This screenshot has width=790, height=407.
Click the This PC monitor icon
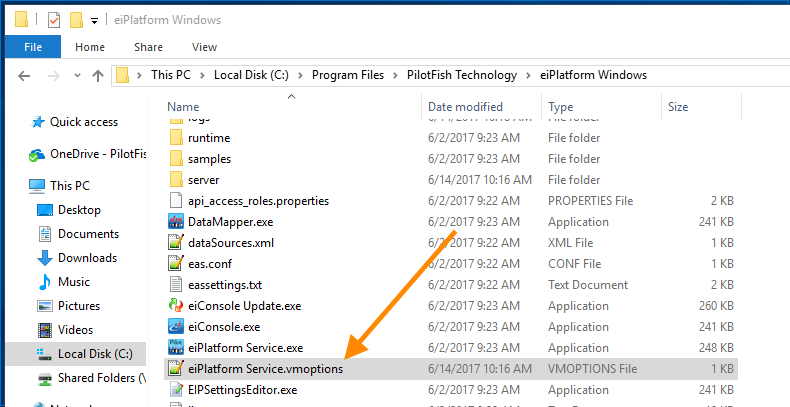click(37, 186)
